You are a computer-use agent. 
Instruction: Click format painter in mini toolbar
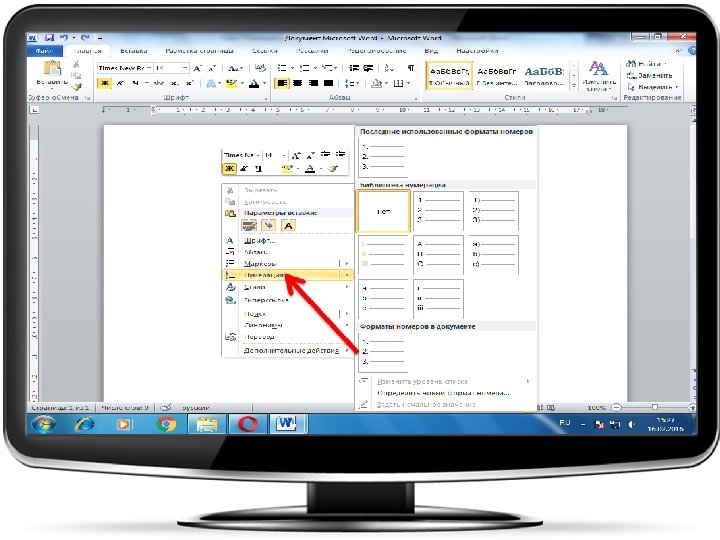332,169
